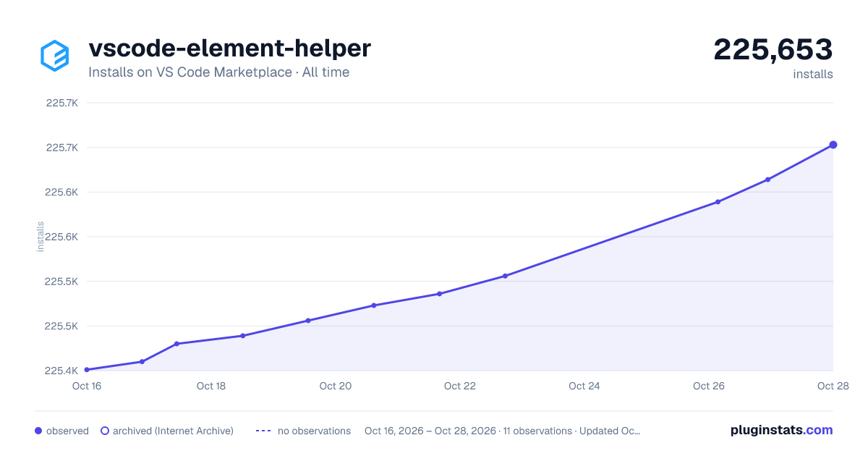Click the filled 'observed' legend dot
The width and height of the screenshot is (868, 456).
point(38,431)
